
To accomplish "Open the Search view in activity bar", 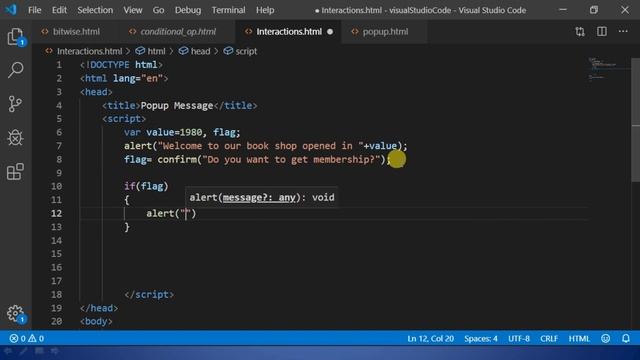I will [16, 70].
